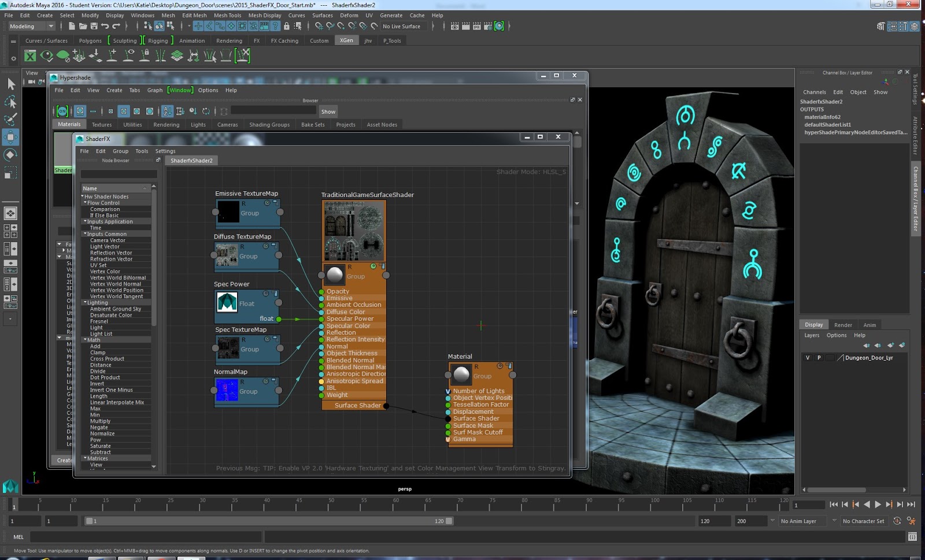Select the Fresnel node in the node list
The image size is (925, 560).
click(x=98, y=321)
